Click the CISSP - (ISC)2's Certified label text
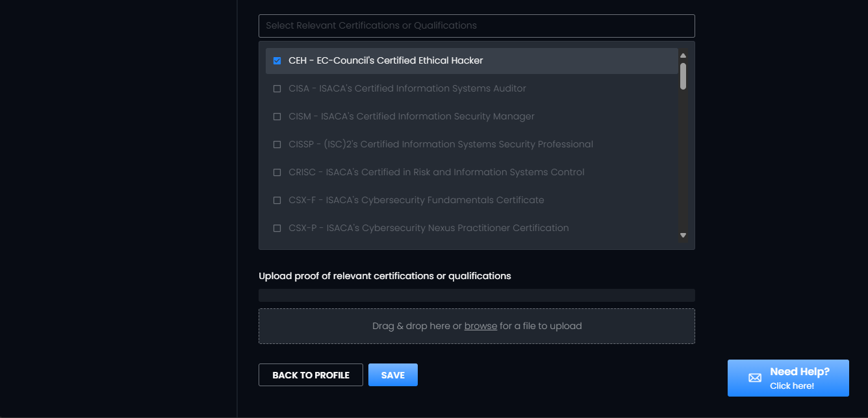 441,144
